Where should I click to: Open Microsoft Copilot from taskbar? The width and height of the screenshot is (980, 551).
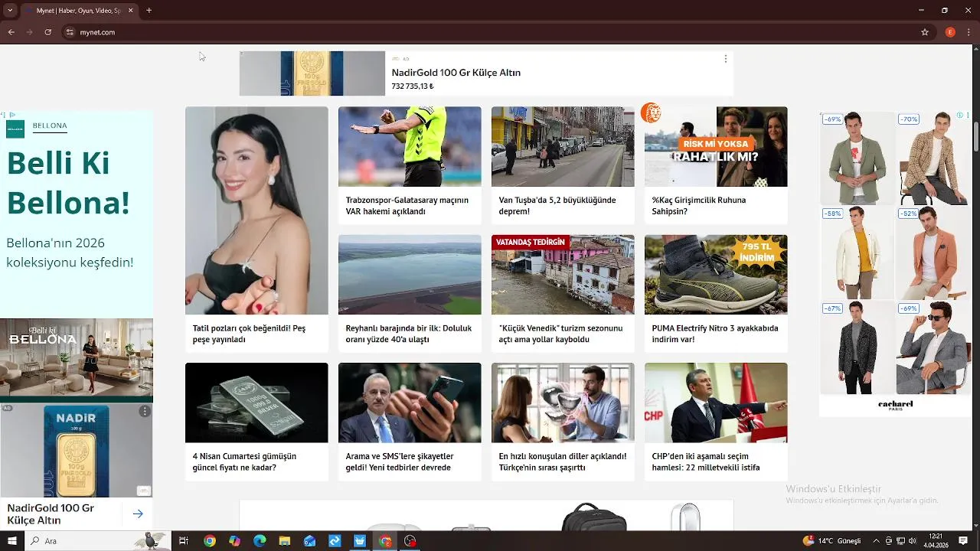click(x=234, y=541)
